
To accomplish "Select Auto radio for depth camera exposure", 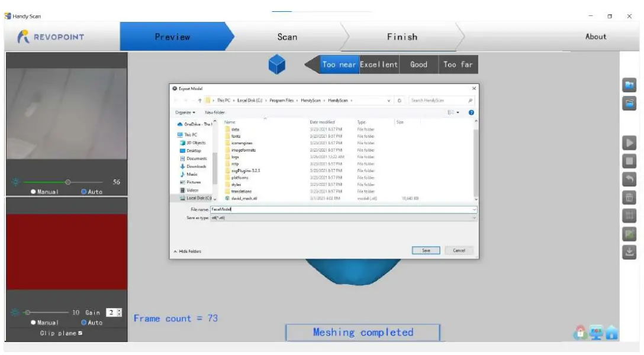I will point(84,322).
